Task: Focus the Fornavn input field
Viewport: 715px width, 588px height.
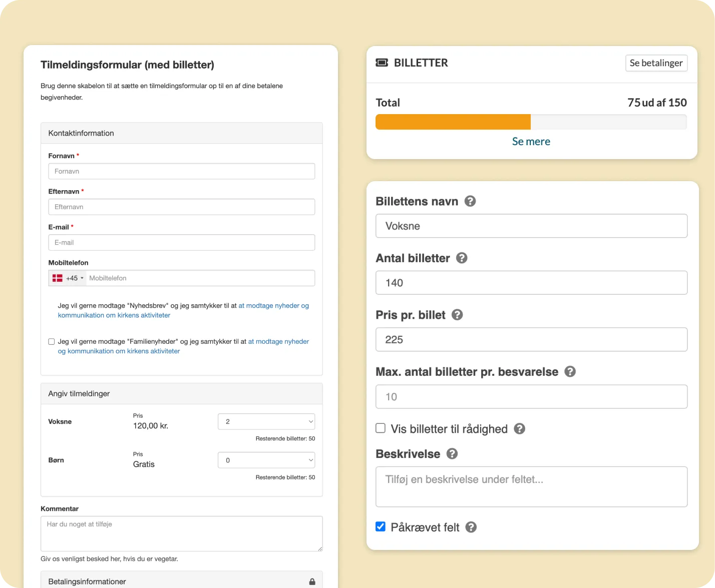Action: [182, 171]
